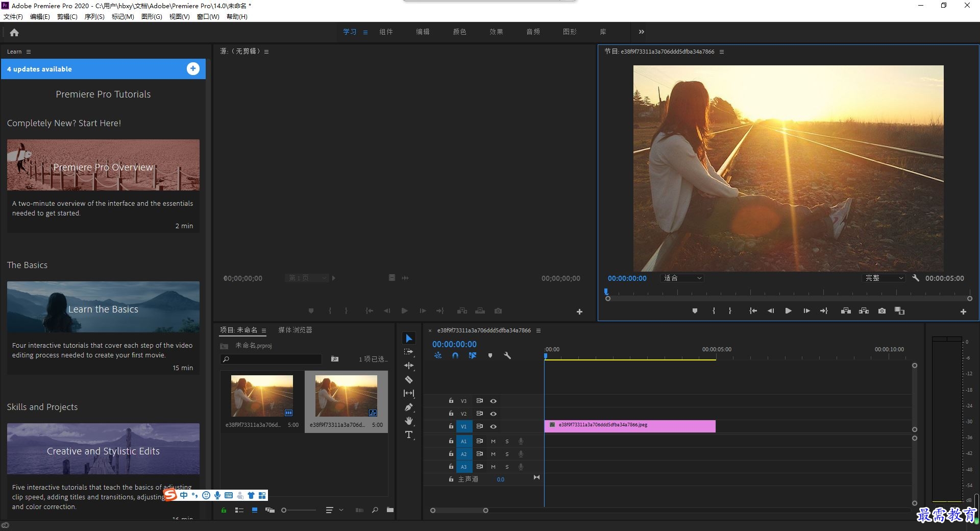Click the project panel search field
The image size is (980, 531).
click(x=271, y=359)
